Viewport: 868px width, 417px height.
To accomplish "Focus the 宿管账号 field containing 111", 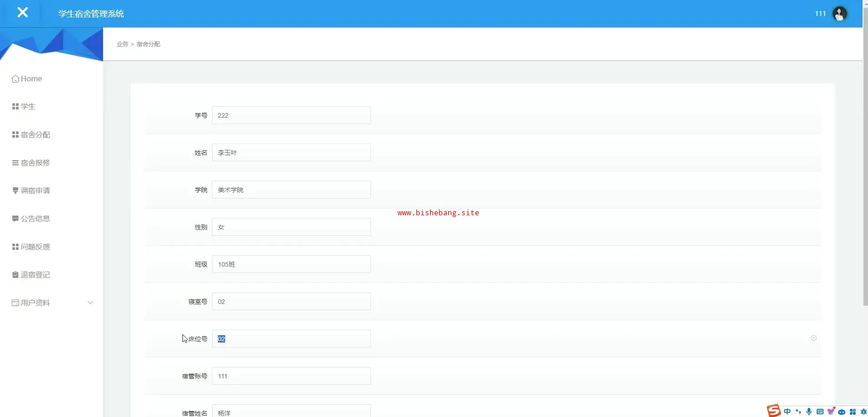I will [291, 376].
